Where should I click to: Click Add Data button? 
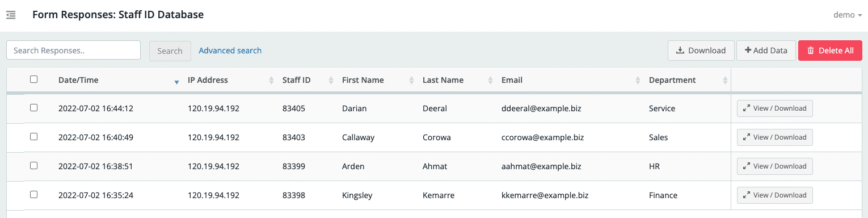[766, 51]
